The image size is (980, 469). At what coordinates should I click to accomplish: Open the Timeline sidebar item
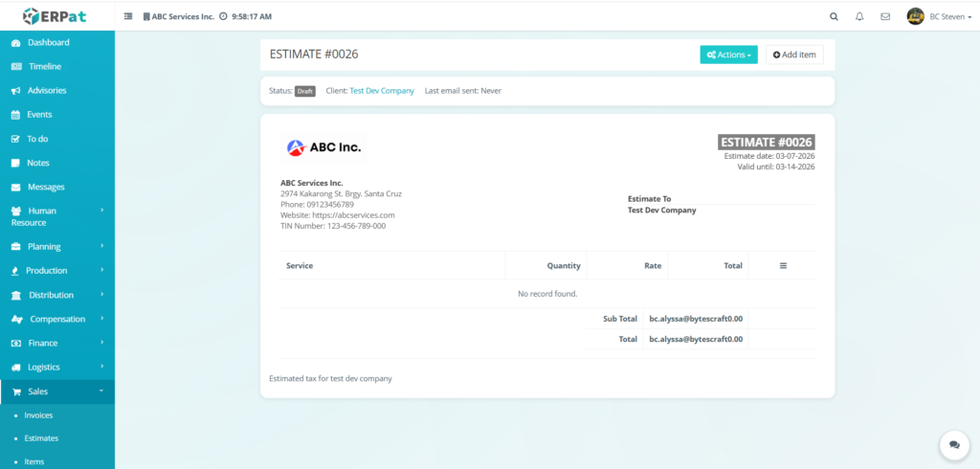coord(44,67)
